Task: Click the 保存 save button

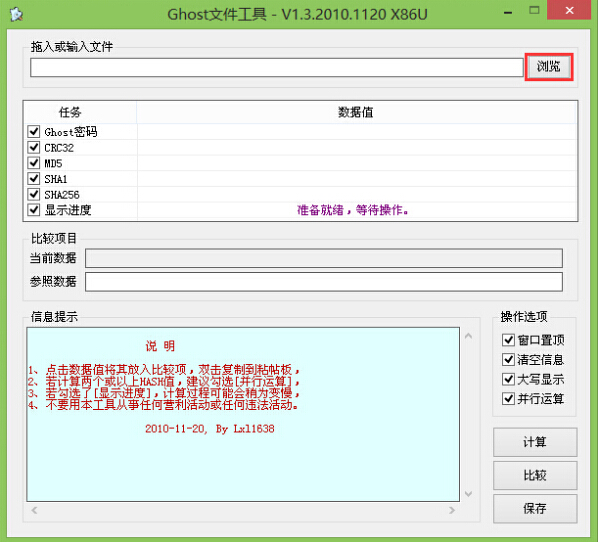Action: pos(535,508)
